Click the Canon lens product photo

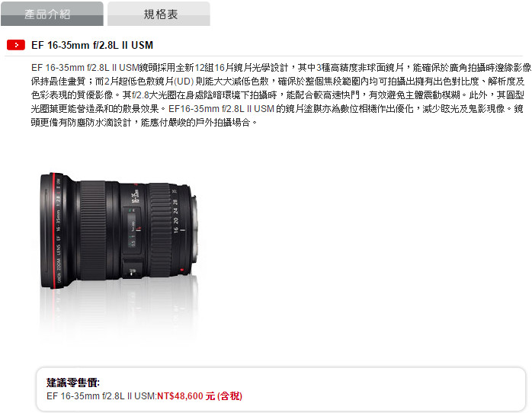(118, 231)
